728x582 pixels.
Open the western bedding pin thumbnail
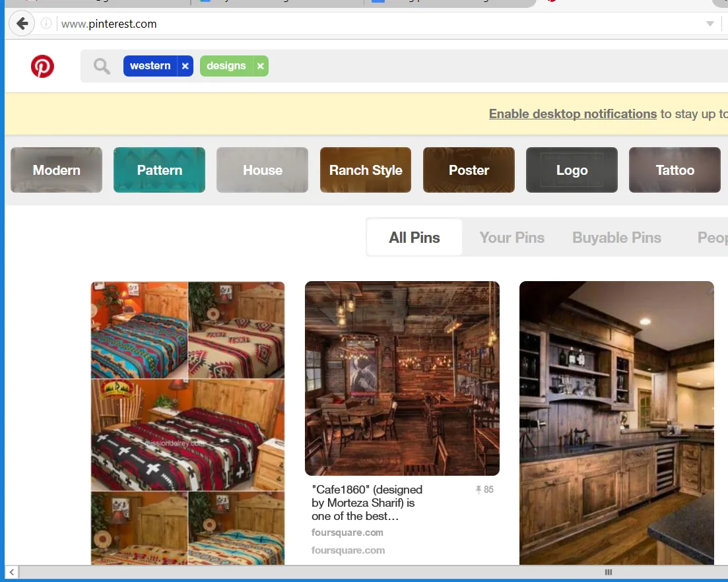187,423
